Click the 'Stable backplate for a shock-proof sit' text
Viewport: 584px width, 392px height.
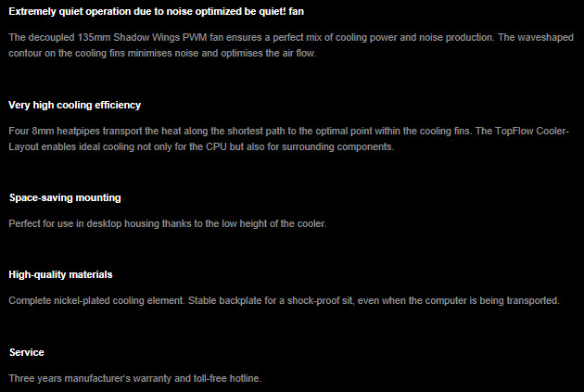point(270,301)
